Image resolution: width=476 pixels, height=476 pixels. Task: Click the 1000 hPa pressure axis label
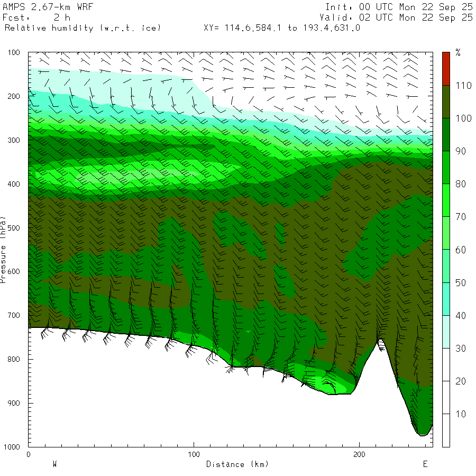pyautogui.click(x=12, y=447)
